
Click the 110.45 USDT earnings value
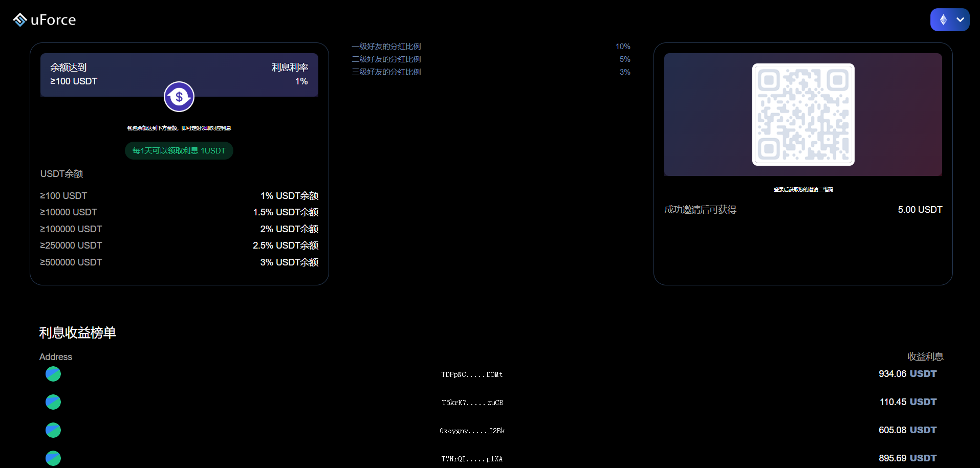908,402
